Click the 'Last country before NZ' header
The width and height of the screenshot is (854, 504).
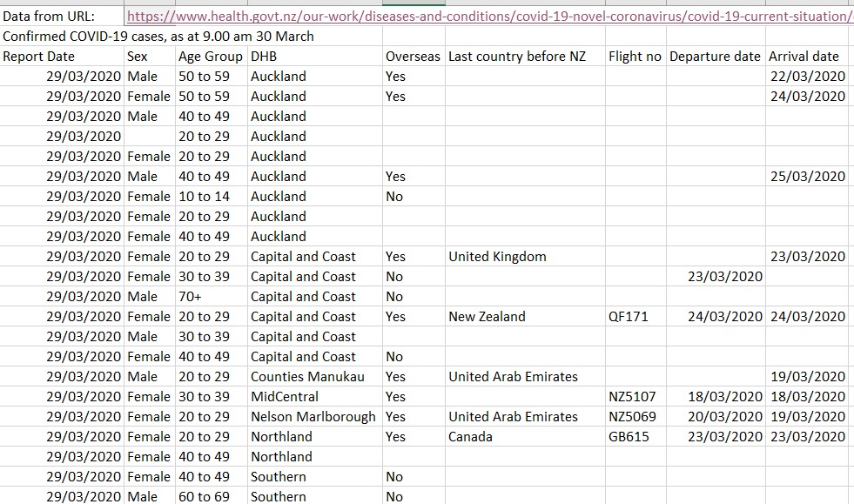click(x=517, y=57)
